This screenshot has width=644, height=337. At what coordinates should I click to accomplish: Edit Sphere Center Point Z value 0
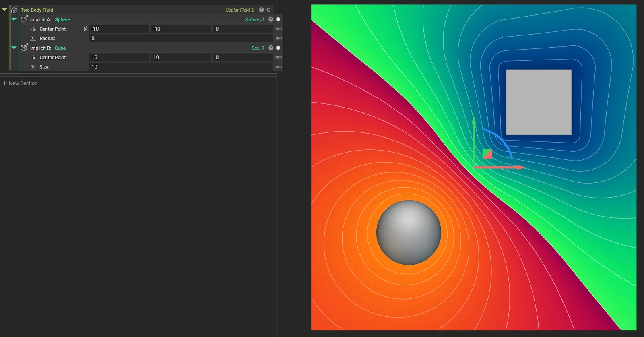click(x=243, y=29)
